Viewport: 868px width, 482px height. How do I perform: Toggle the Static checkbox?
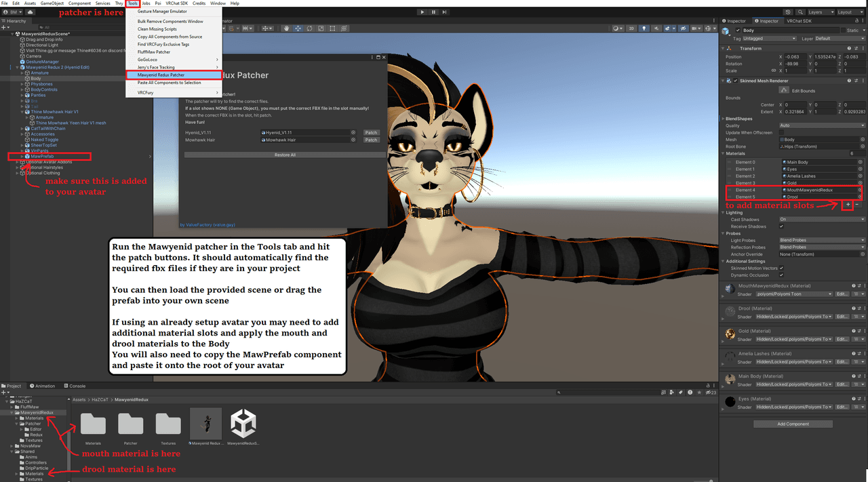click(x=844, y=31)
